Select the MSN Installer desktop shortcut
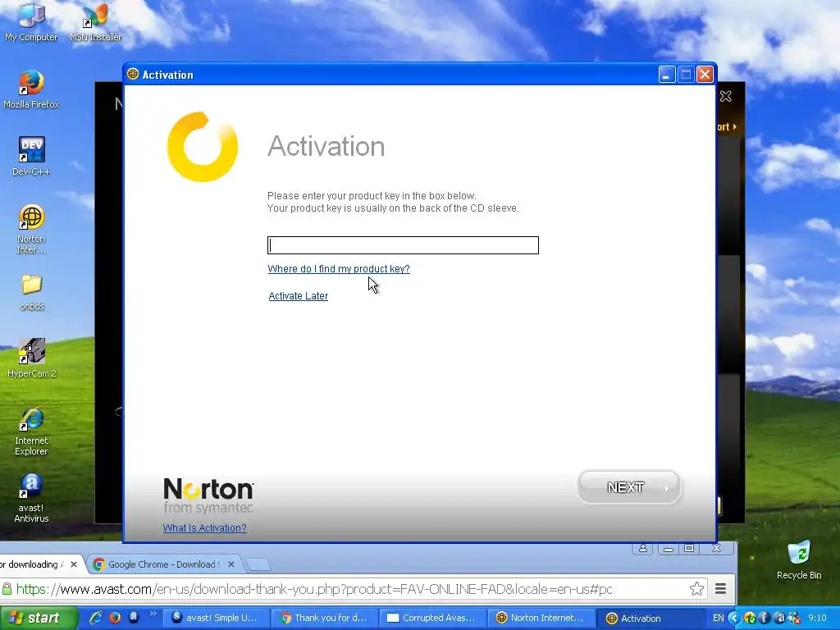Viewport: 840px width, 630px height. (95, 22)
